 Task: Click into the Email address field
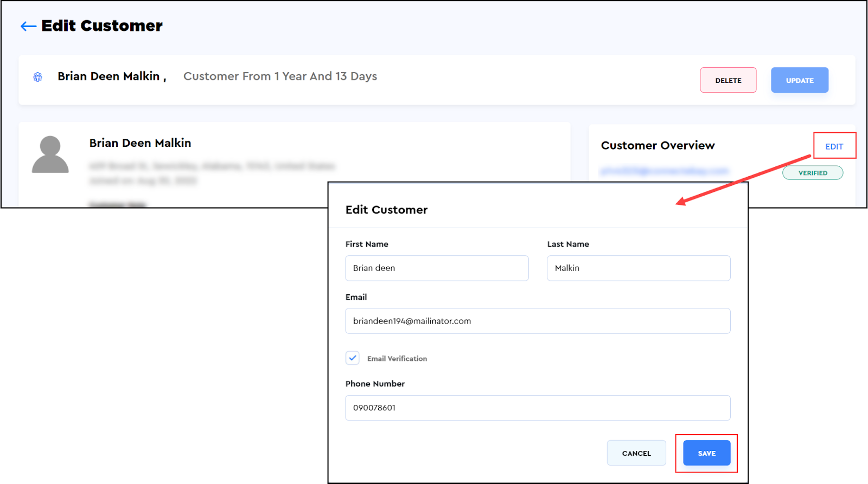(537, 321)
